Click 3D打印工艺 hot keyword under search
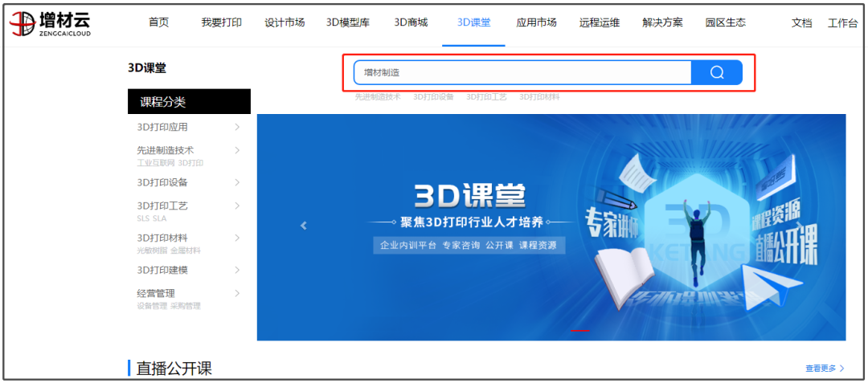868x383 pixels. (486, 96)
